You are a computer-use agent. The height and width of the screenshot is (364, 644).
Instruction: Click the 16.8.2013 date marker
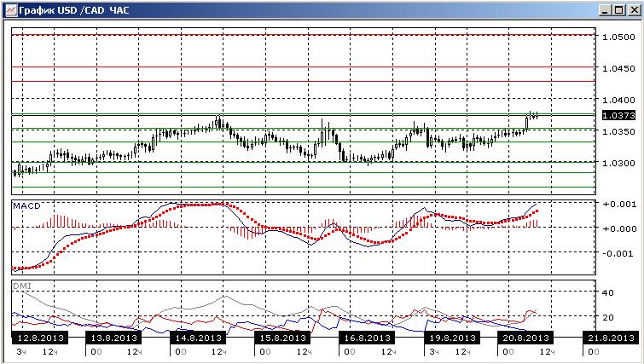(x=367, y=338)
